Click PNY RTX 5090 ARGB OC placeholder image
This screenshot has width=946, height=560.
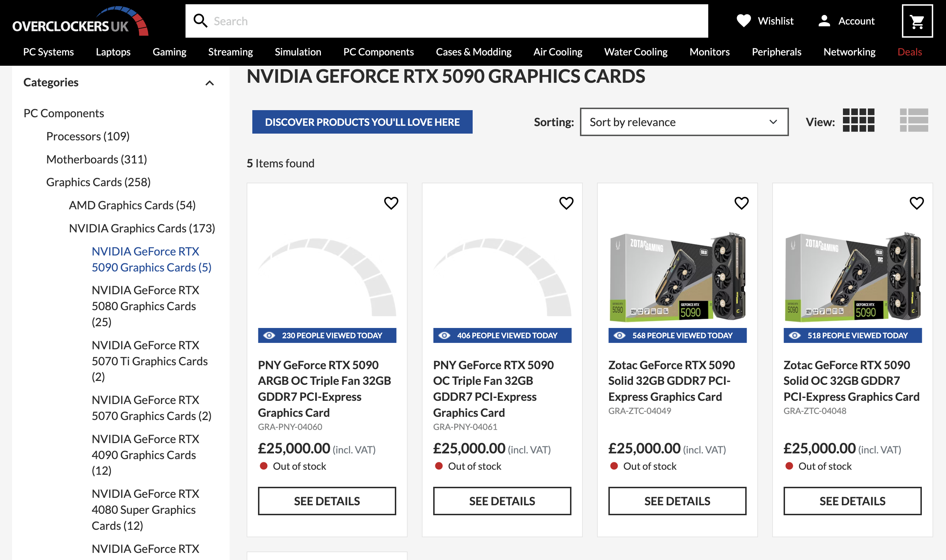click(327, 276)
